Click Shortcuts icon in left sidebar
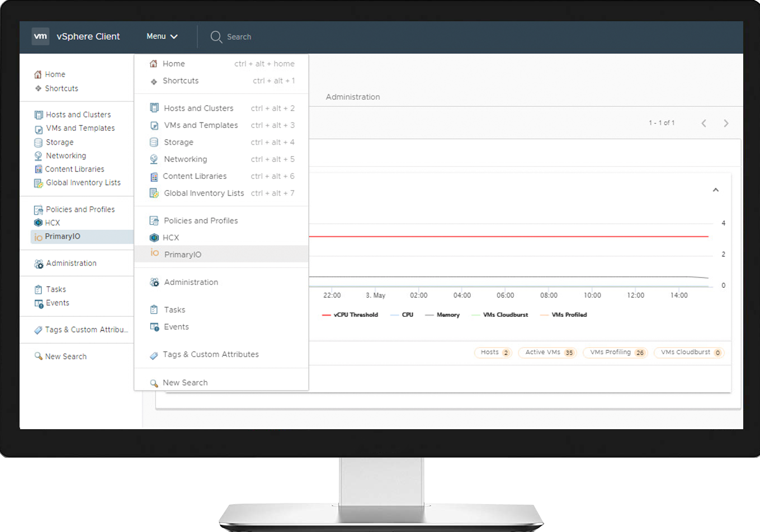The image size is (760, 532). click(38, 88)
